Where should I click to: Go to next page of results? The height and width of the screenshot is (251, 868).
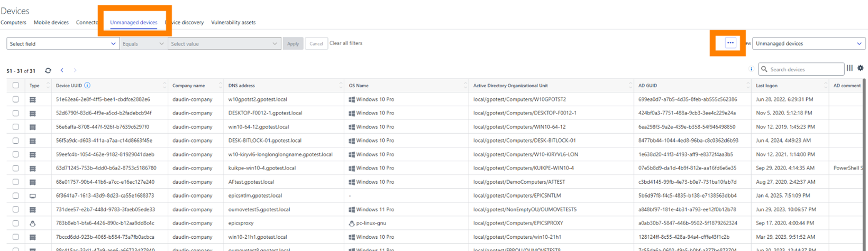75,70
